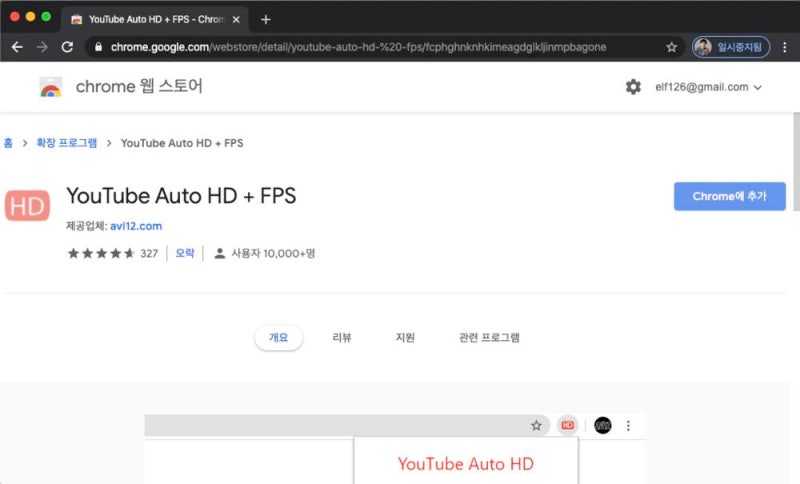Select the YouTube Auto HD + FPS browser tab

[x=155, y=19]
